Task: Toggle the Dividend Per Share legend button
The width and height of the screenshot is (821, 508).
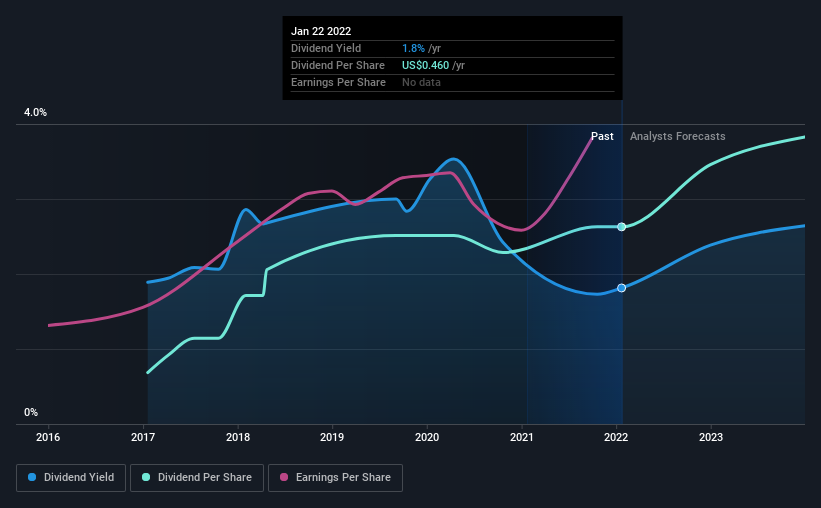Action: [x=197, y=478]
